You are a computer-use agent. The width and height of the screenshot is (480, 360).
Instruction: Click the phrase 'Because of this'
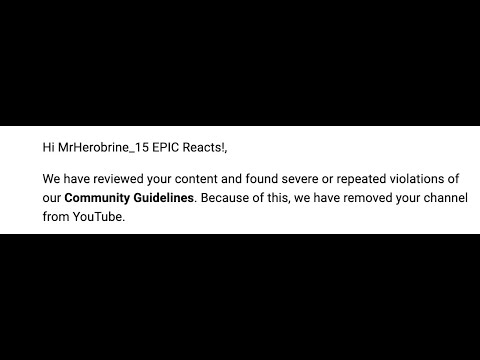tap(244, 198)
